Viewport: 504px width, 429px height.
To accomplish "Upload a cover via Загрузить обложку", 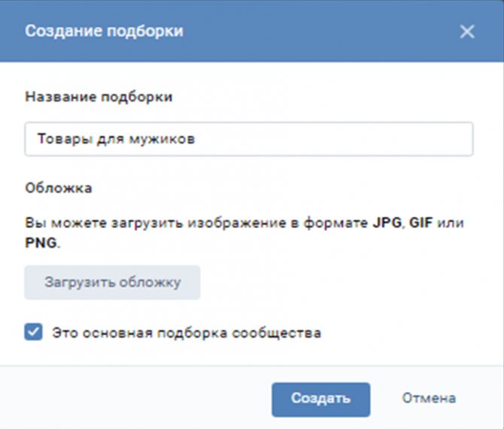I will 112,282.
